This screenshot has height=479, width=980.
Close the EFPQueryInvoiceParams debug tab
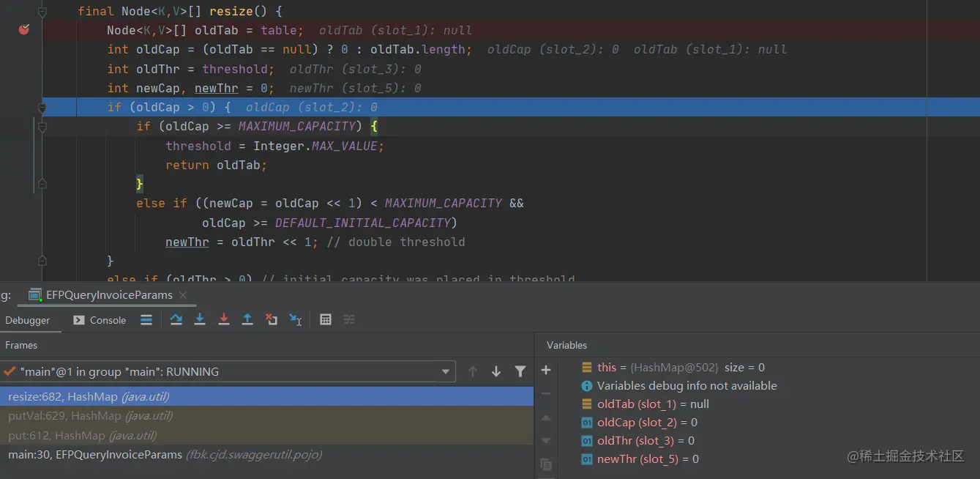(x=183, y=294)
